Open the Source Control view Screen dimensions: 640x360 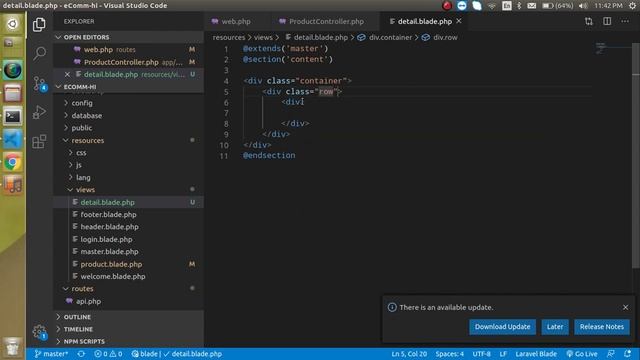tap(40, 83)
